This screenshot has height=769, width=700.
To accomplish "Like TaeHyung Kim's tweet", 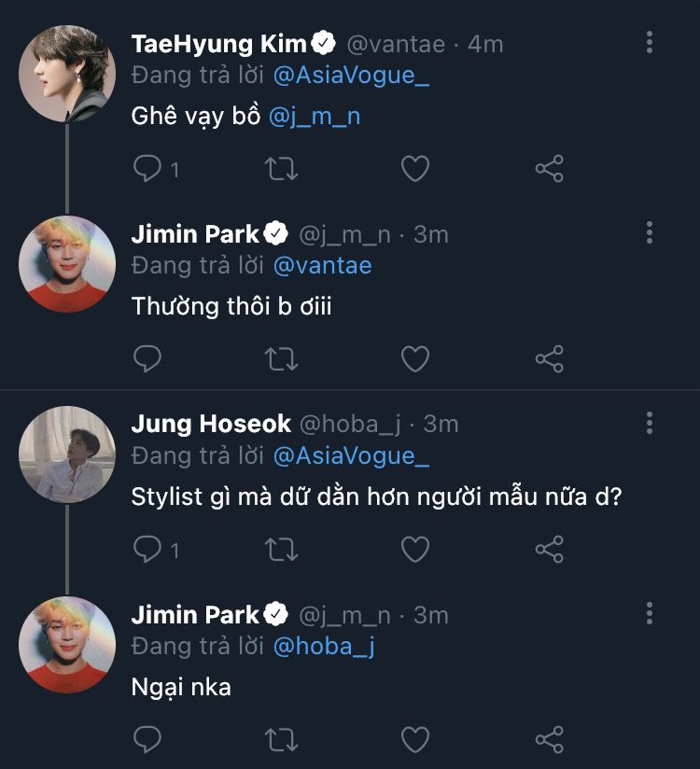I will coord(414,169).
